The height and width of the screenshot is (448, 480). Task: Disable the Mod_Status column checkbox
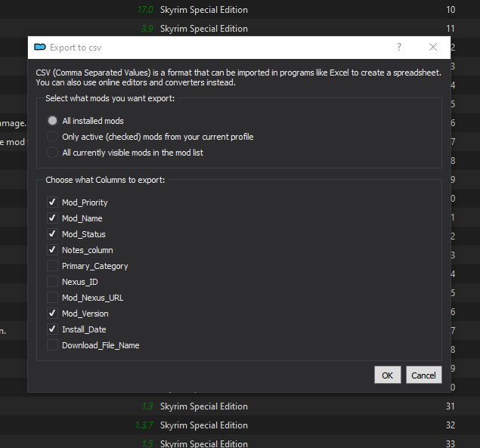click(x=52, y=234)
